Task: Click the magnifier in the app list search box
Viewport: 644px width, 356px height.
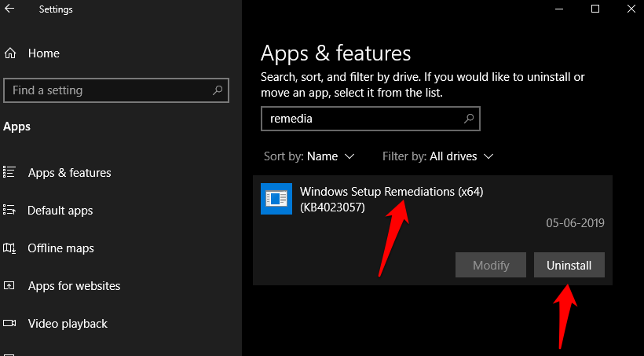Action: (x=469, y=119)
